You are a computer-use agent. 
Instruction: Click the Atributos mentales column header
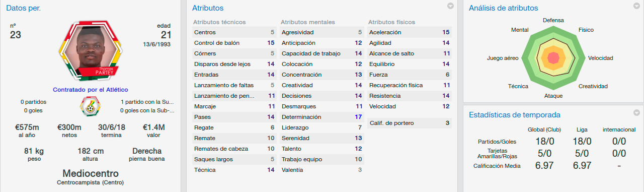click(x=308, y=22)
